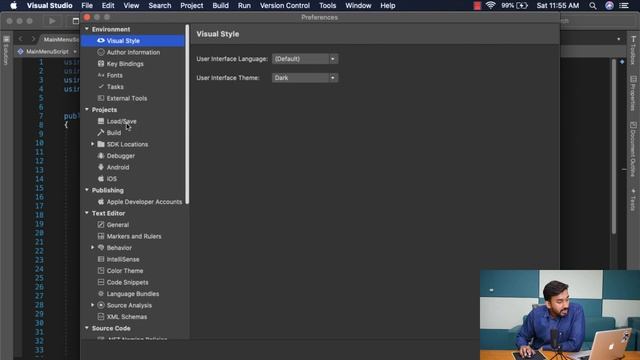Select Fonts preferences row

[x=133, y=75]
